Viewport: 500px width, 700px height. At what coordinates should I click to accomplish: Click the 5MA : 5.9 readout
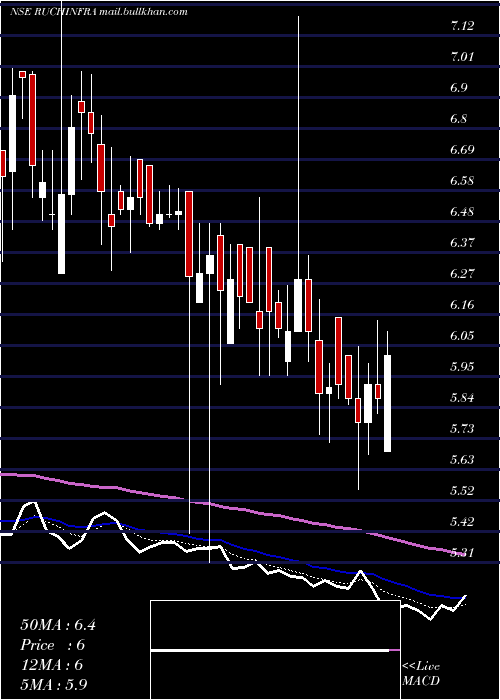pyautogui.click(x=54, y=685)
